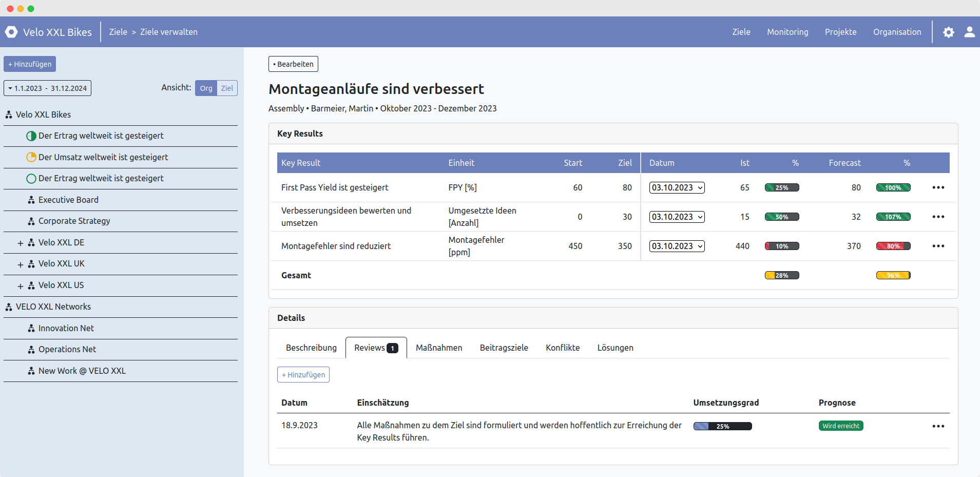Open the settings gear icon
Viewport: 980px width, 477px height.
[x=949, y=32]
